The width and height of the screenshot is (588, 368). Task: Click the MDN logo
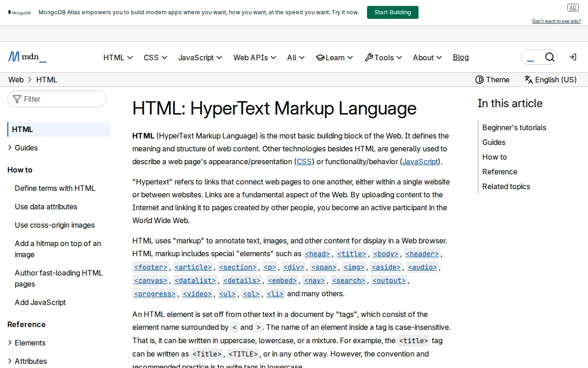[x=27, y=56]
